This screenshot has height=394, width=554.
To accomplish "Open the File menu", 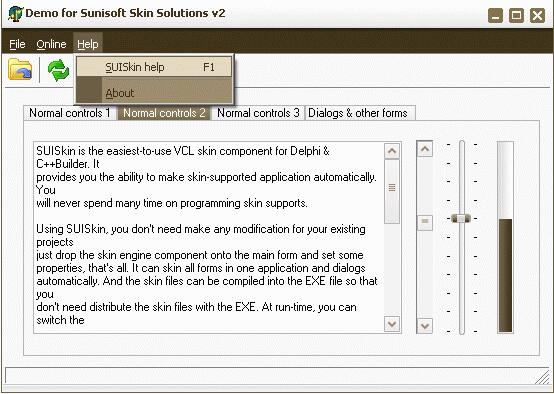I will click(17, 45).
